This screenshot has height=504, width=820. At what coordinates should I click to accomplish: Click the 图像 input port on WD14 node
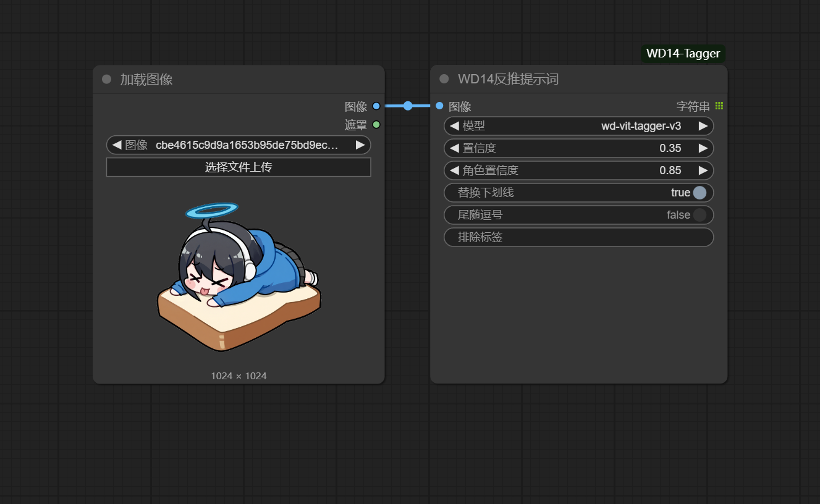439,106
